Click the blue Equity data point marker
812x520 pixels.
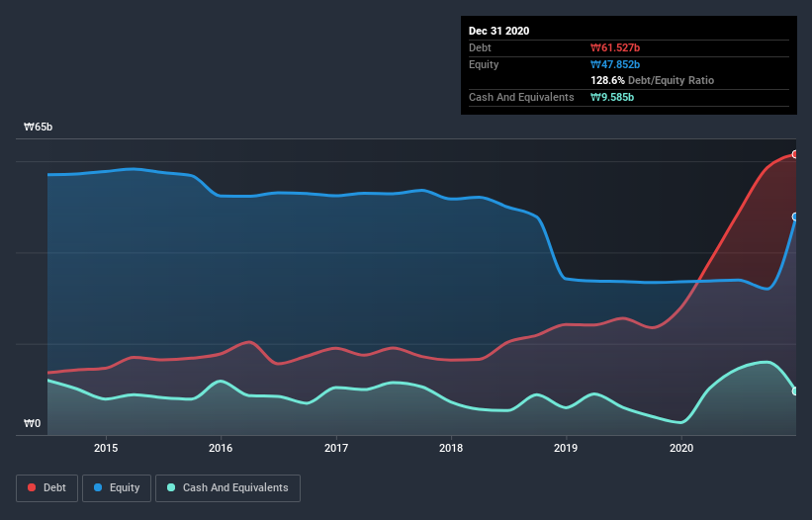coord(795,217)
